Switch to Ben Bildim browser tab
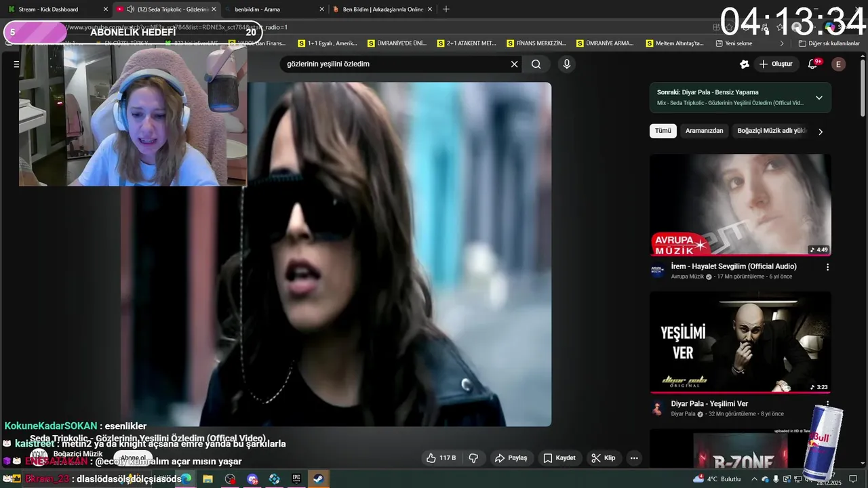Screen dimensions: 868x488 pyautogui.click(x=383, y=9)
